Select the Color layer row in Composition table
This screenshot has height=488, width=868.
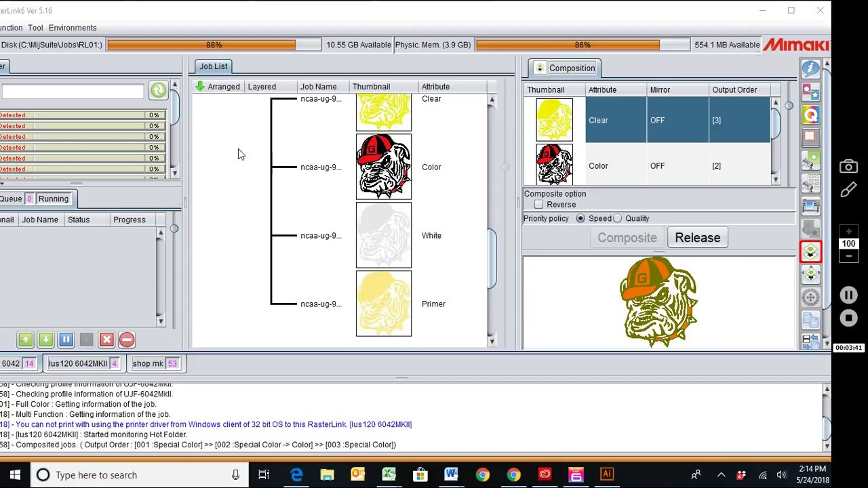[647, 165]
